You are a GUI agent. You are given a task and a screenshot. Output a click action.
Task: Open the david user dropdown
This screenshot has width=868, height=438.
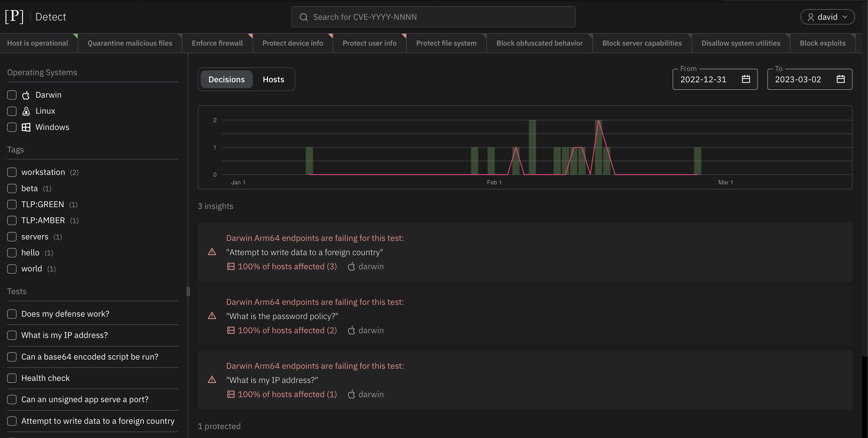tap(827, 17)
